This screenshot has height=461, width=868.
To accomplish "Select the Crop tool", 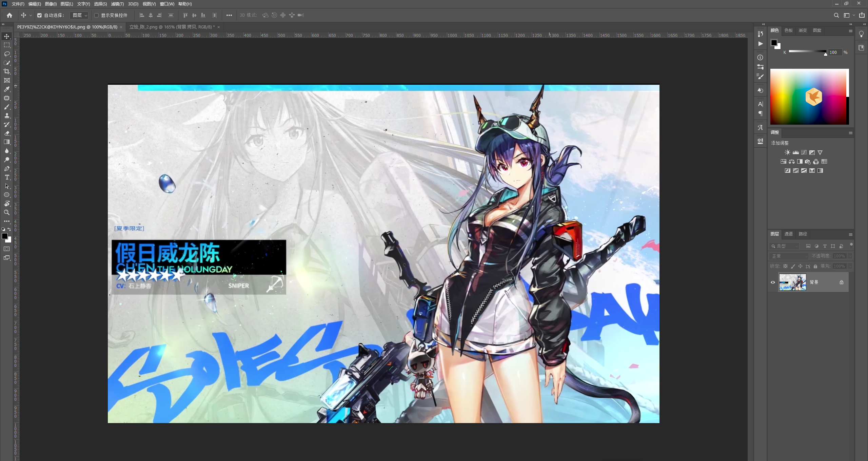I will [7, 71].
